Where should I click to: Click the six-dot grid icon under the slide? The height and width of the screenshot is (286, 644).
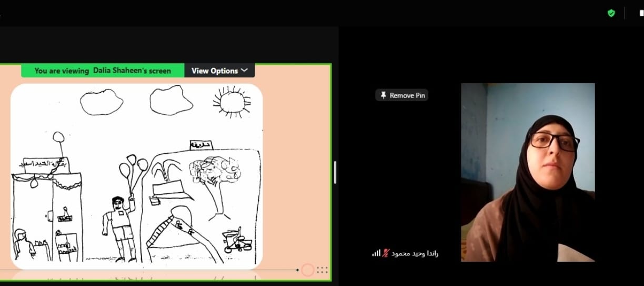pos(322,270)
